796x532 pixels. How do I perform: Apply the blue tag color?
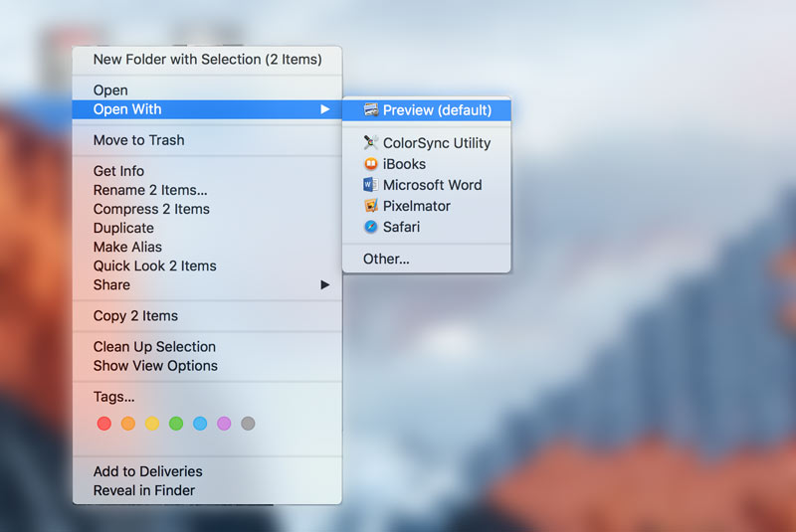pyautogui.click(x=200, y=424)
